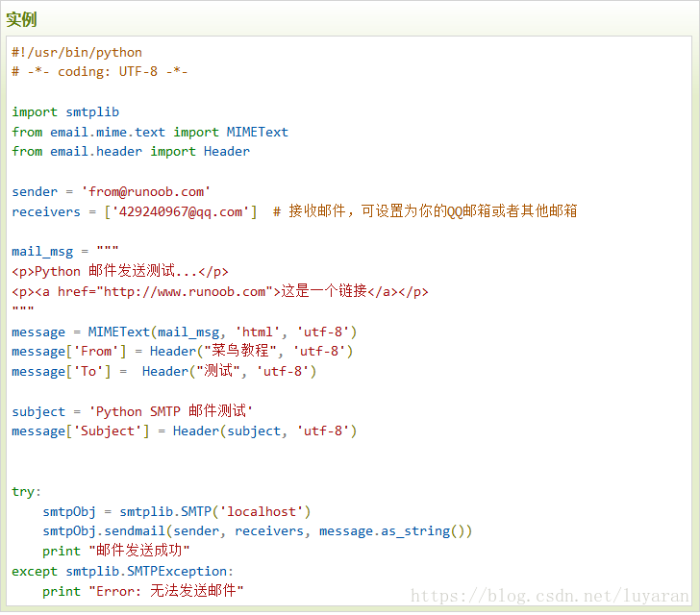Click the sender email 'from@runoob.com'
Screen dimensions: 700x615
coord(145,192)
